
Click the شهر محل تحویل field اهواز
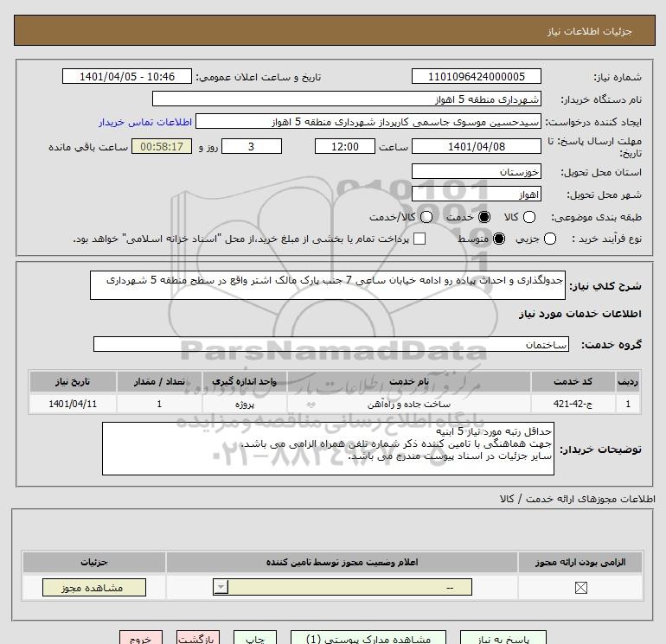click(476, 194)
